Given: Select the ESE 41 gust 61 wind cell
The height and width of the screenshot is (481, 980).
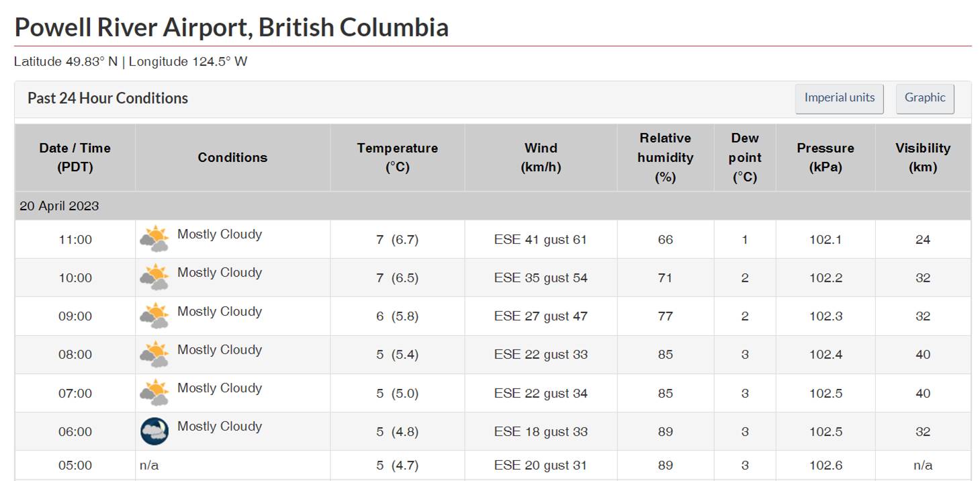Looking at the screenshot, I should [x=540, y=240].
